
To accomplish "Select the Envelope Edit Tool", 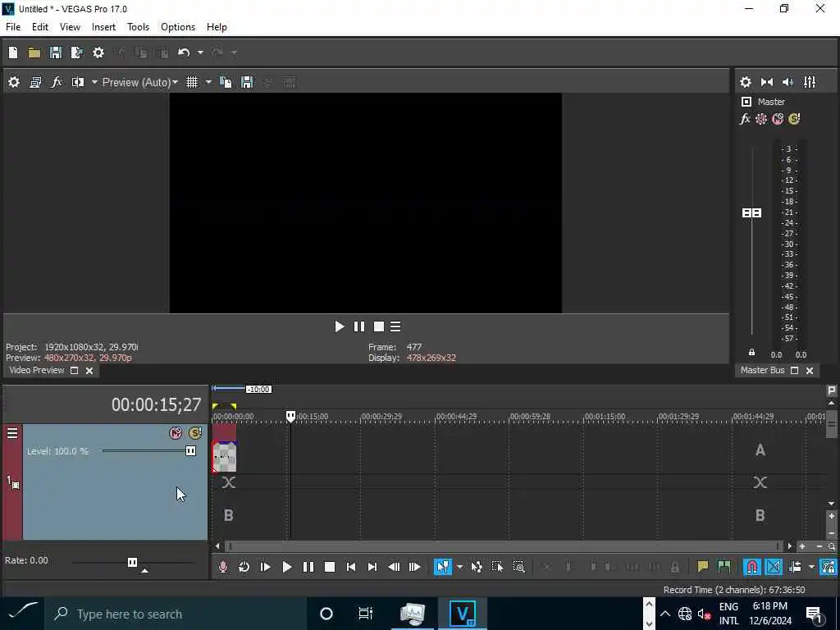I will (477, 567).
